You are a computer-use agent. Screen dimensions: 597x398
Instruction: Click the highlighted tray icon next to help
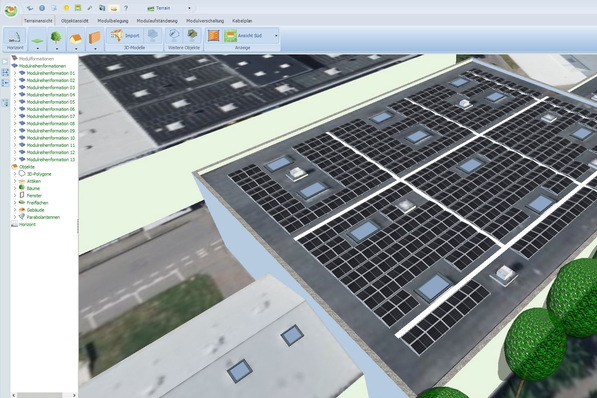pos(114,8)
